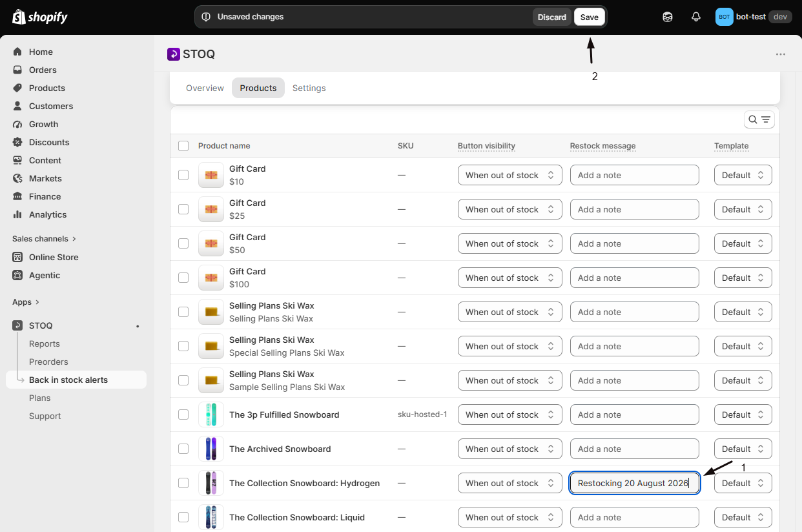Check The 3p Fulfilled Snowboard checkbox
The image size is (802, 532).
183,414
